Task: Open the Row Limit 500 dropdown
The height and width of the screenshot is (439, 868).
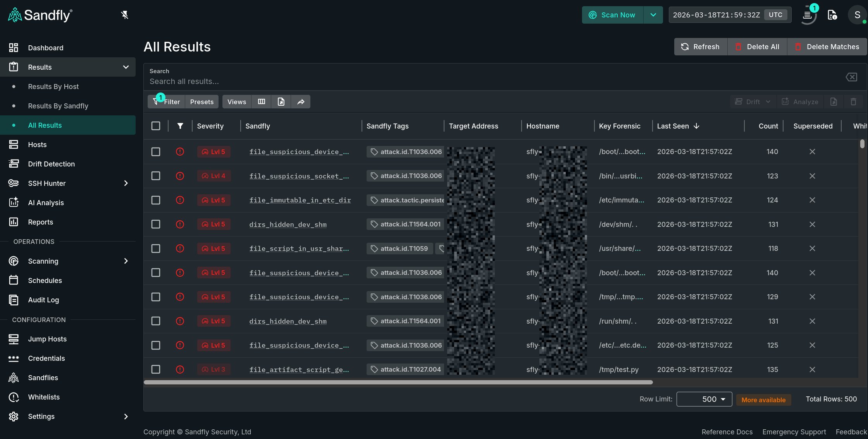Action: pyautogui.click(x=704, y=399)
